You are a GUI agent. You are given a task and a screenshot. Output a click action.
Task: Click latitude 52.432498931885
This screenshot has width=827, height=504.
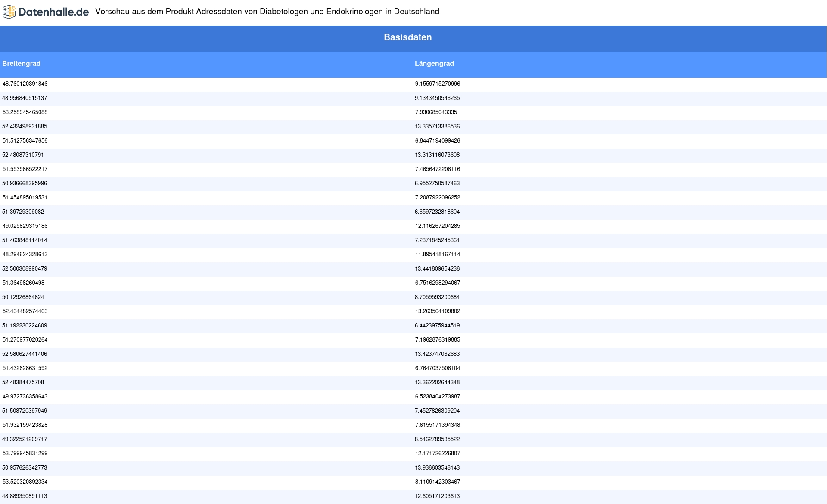point(25,127)
